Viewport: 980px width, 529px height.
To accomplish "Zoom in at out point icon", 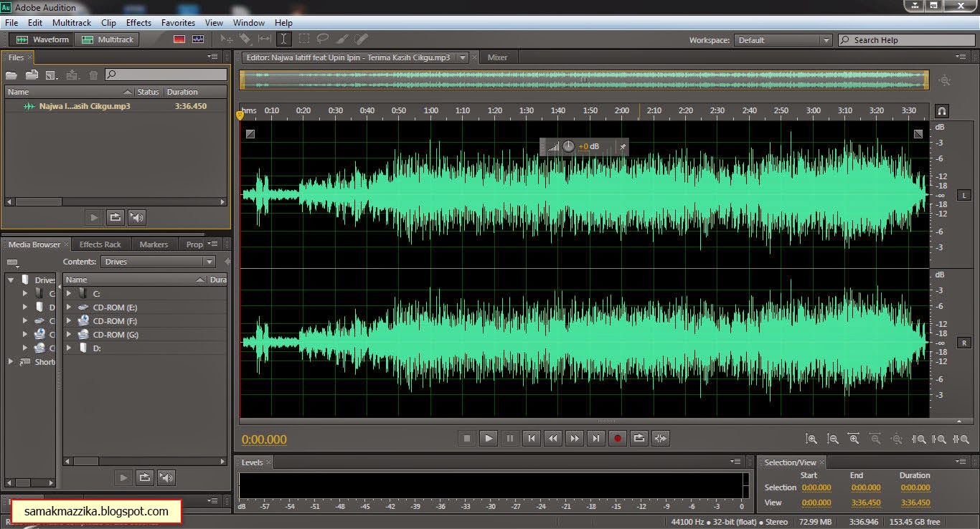I will tap(939, 439).
